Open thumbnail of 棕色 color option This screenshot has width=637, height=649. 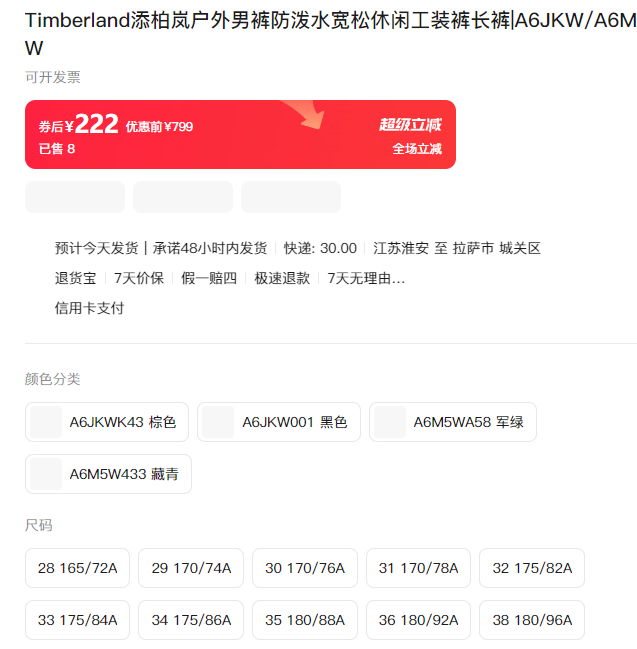point(46,422)
